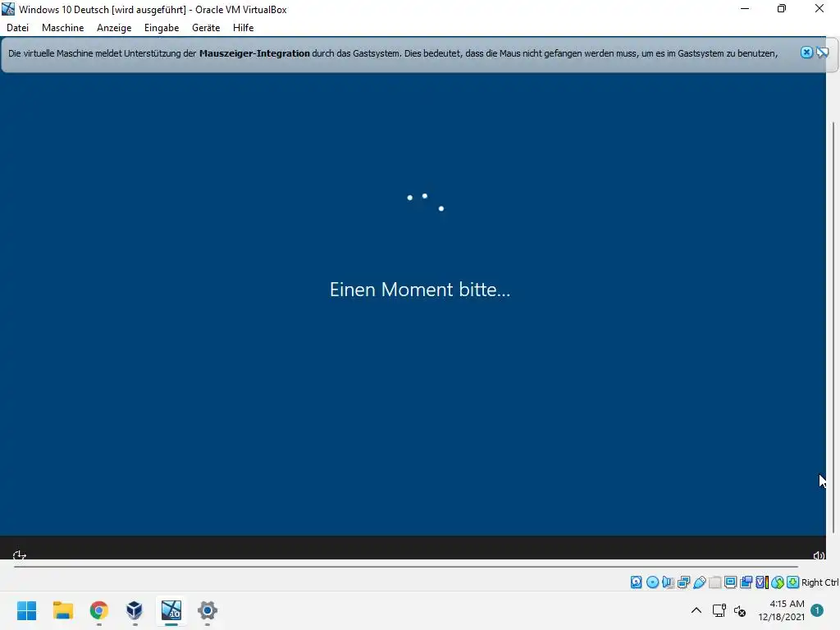
Task: Open the notification badge in tray
Action: (x=817, y=610)
